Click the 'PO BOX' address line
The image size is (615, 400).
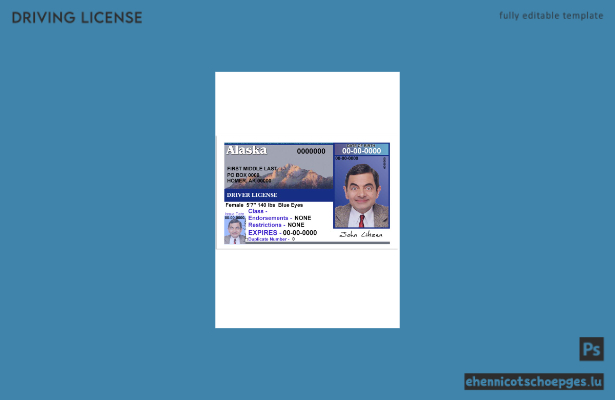point(243,175)
